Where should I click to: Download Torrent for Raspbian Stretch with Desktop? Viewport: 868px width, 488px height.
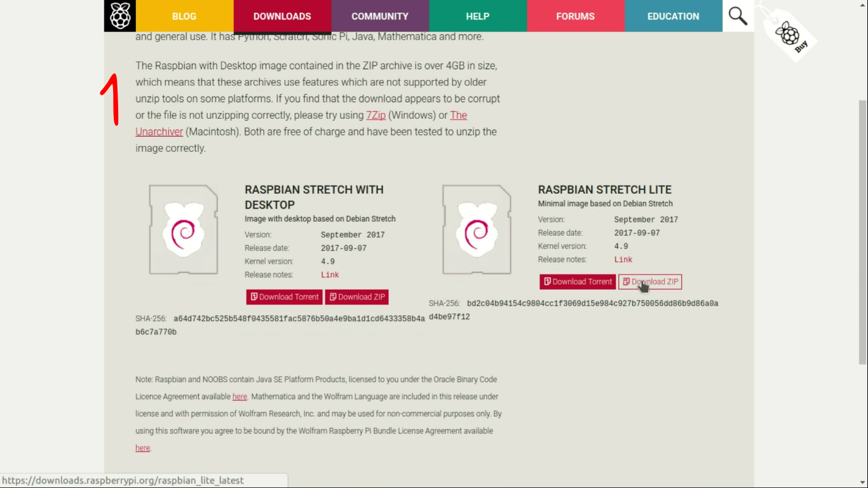[x=285, y=297]
